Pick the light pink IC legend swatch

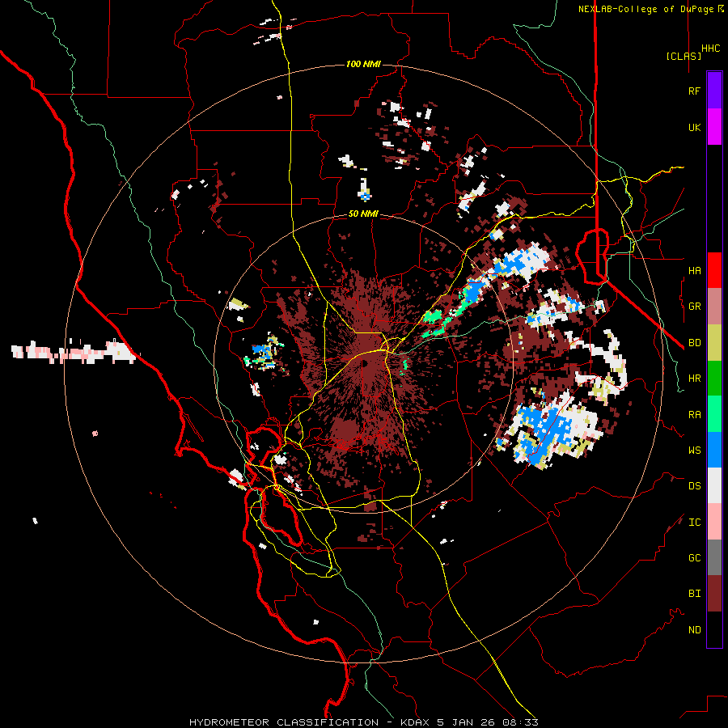pos(714,522)
